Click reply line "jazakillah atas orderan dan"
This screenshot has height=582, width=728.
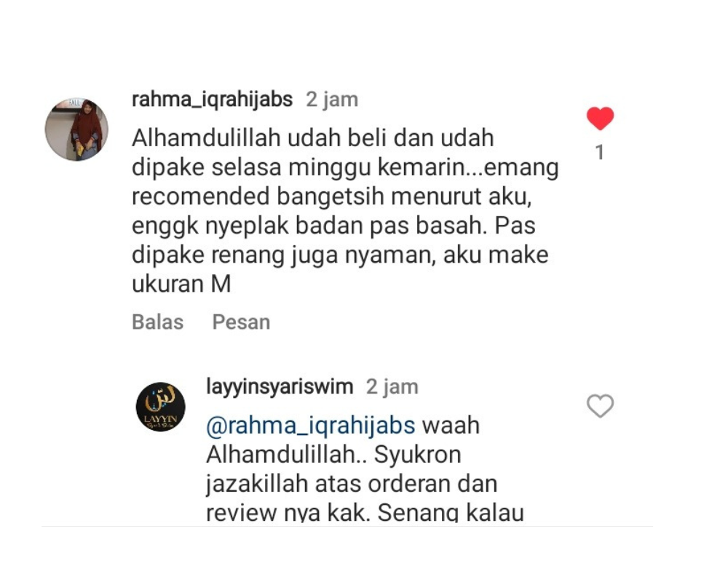point(352,484)
